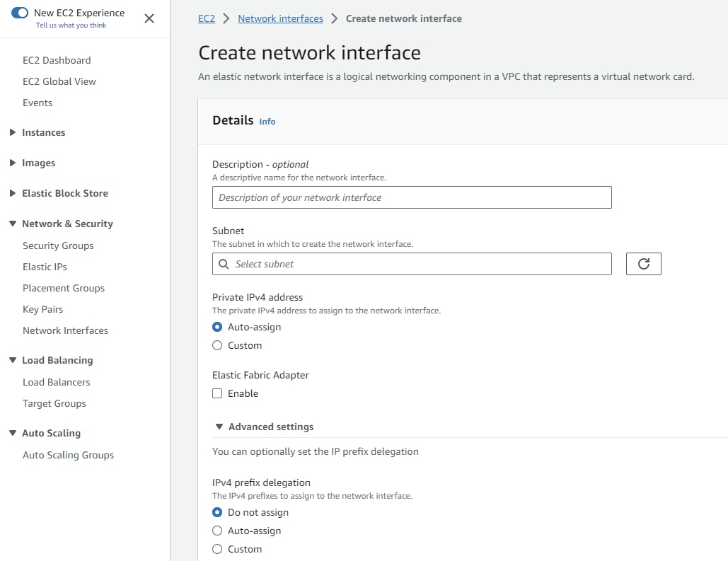Click the EC2 breadcrumb link
The image size is (728, 561).
[207, 18]
